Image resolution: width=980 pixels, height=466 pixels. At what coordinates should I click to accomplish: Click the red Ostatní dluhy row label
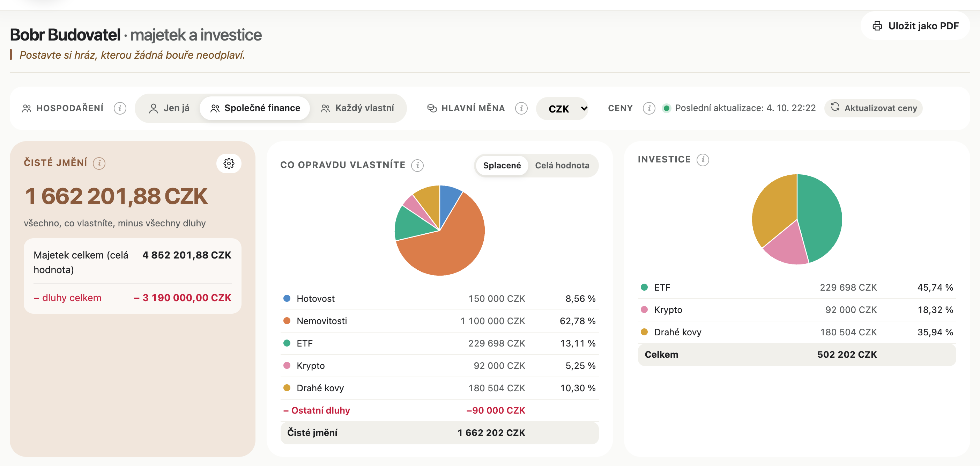click(x=317, y=410)
